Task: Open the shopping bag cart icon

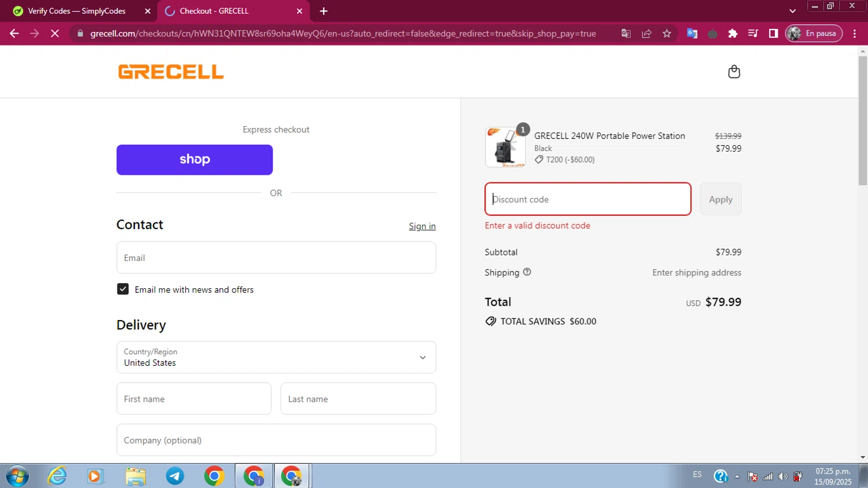Action: click(734, 72)
